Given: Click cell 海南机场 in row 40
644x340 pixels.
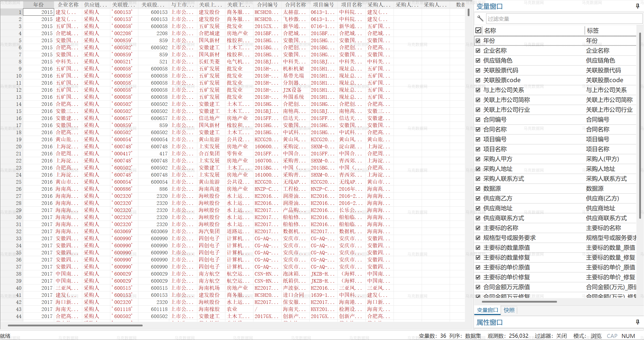Looking at the screenshot, I should (211, 288).
